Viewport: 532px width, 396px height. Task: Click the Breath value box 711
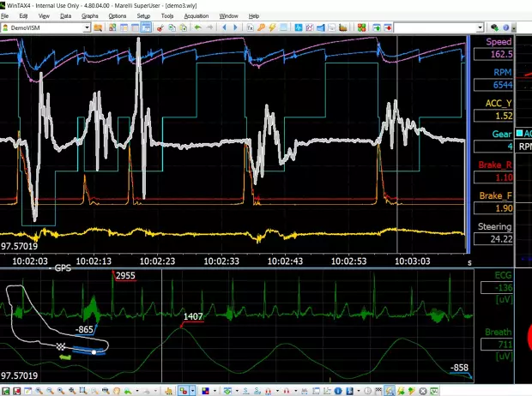496,345
